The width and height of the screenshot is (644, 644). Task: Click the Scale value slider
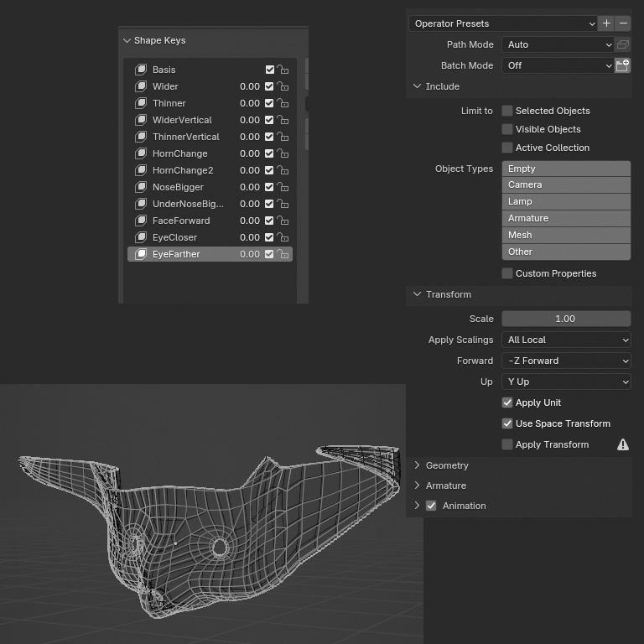point(566,319)
